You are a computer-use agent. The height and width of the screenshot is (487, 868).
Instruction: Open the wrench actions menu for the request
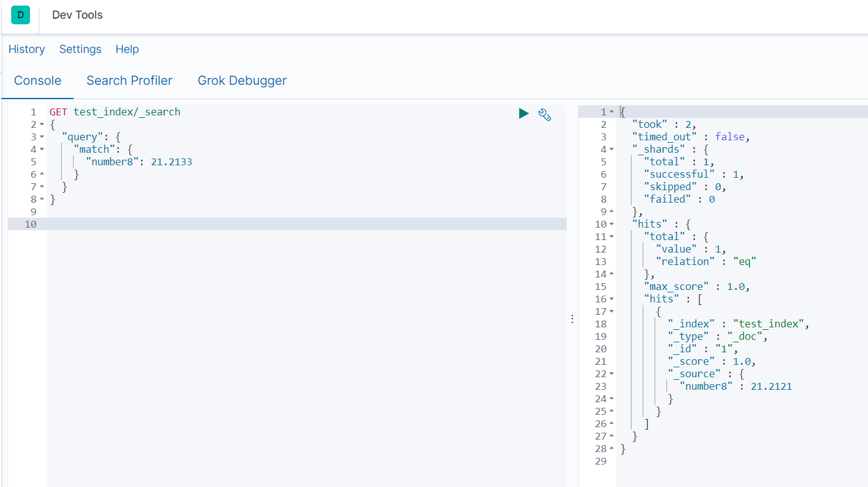click(545, 114)
